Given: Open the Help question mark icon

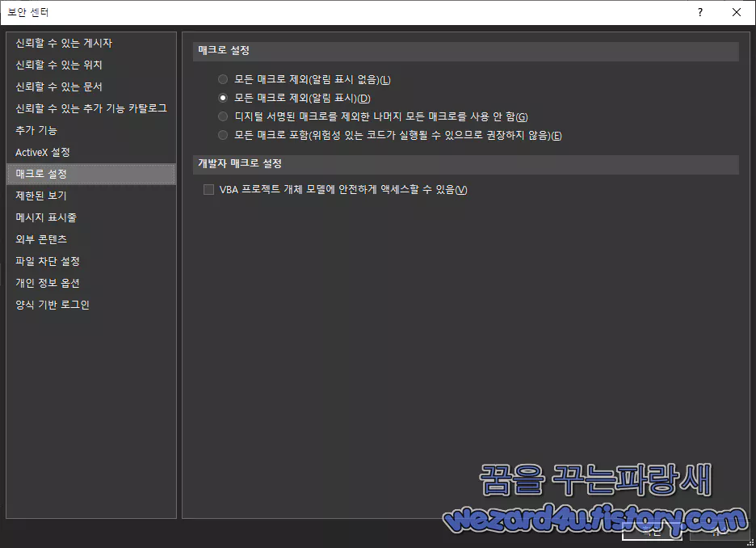Looking at the screenshot, I should coord(699,12).
